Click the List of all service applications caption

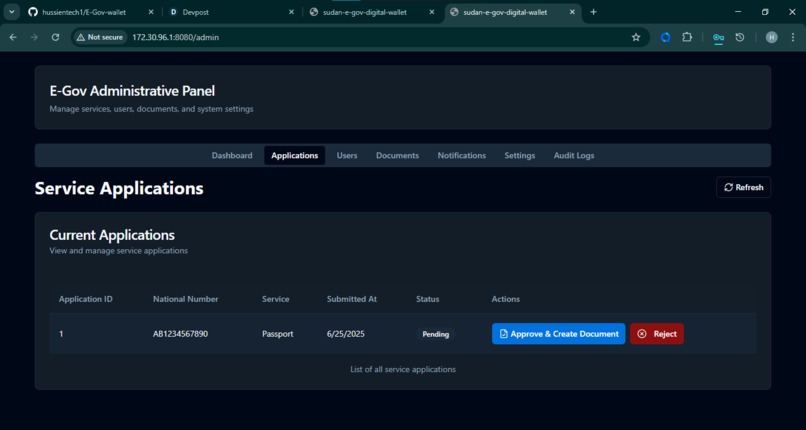403,369
